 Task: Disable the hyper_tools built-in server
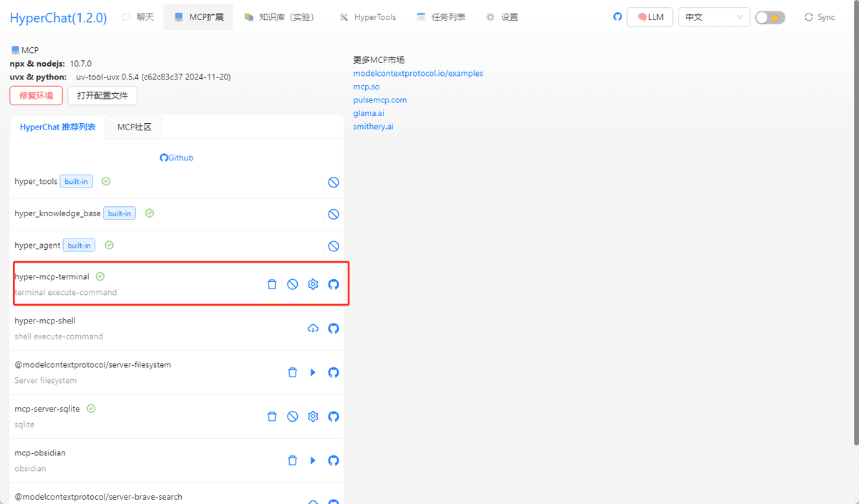334,183
